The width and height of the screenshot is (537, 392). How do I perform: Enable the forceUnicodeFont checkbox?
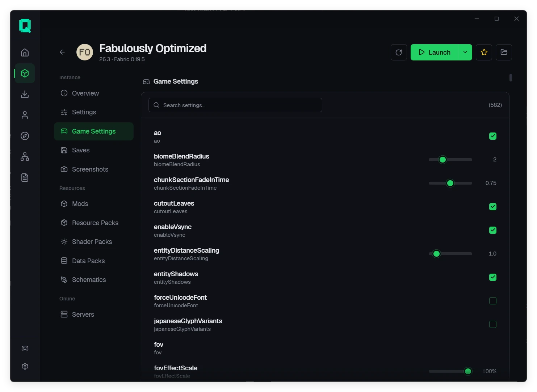493,301
